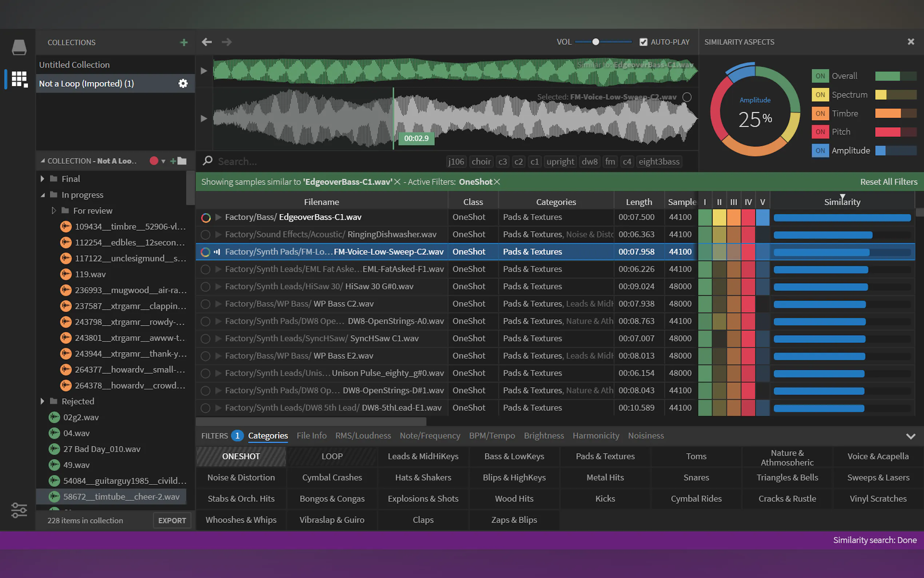
Task: Turn off the Pitch similarity aspect
Action: pyautogui.click(x=820, y=132)
